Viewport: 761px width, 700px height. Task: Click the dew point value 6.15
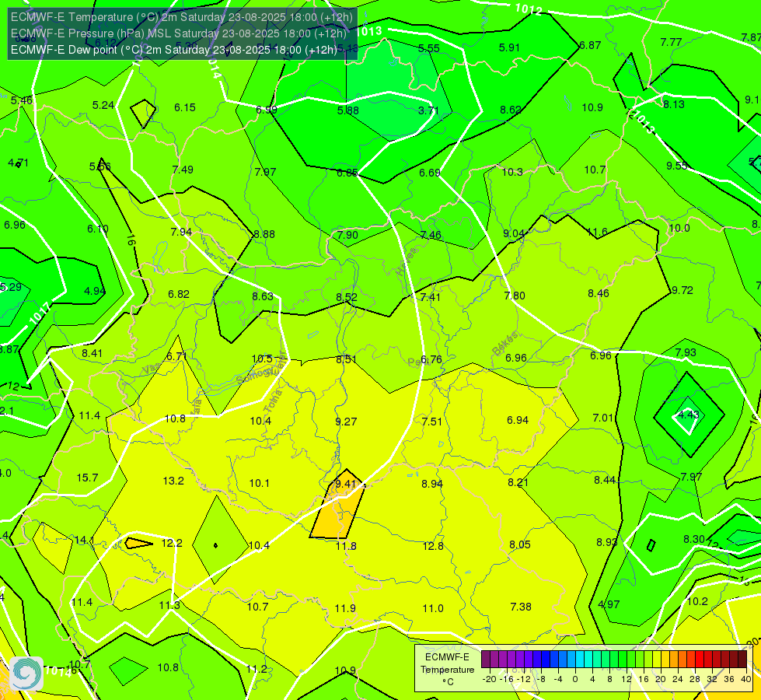(185, 107)
